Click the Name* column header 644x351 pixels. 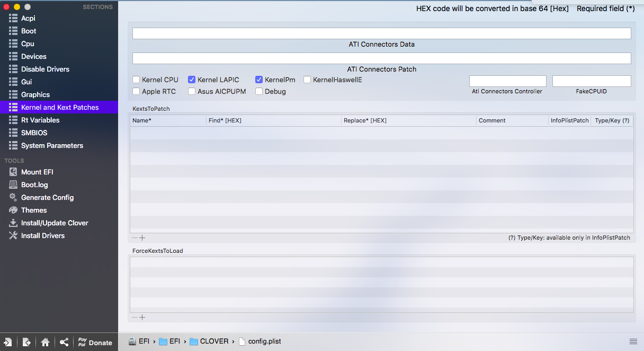(168, 120)
